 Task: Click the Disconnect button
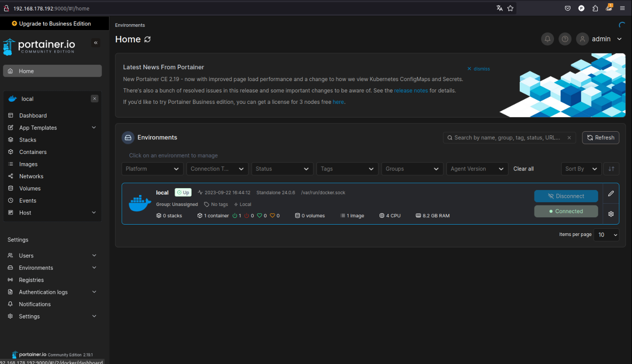click(x=566, y=196)
